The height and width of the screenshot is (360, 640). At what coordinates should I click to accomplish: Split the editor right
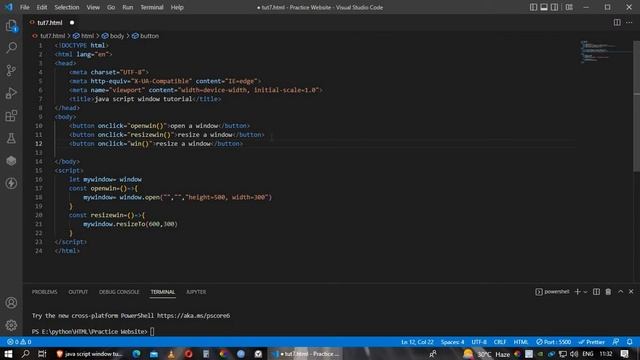point(617,22)
